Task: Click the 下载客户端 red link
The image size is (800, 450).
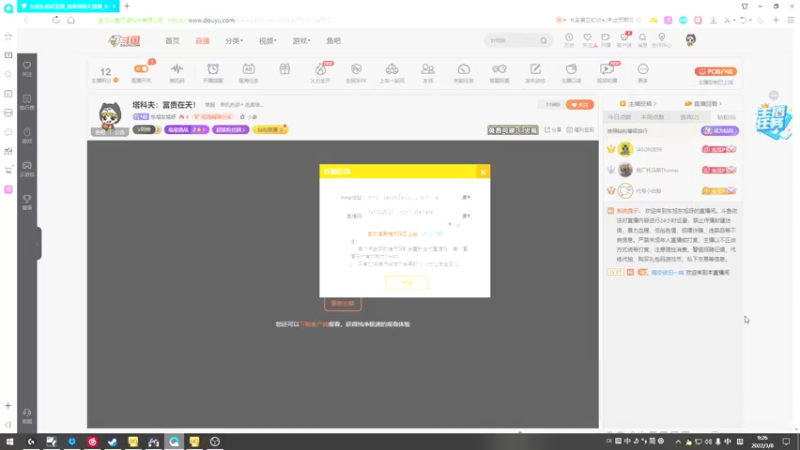Action: pyautogui.click(x=314, y=324)
